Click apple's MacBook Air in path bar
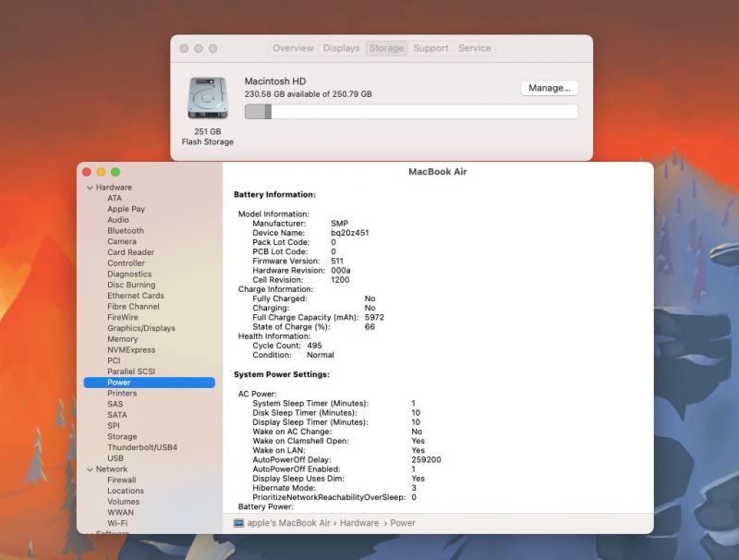 click(x=288, y=523)
